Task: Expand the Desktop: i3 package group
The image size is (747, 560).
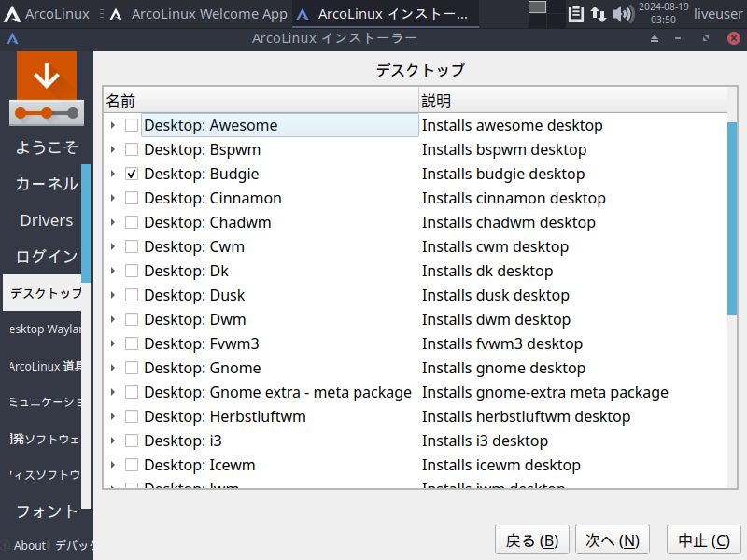Action: pyautogui.click(x=113, y=441)
